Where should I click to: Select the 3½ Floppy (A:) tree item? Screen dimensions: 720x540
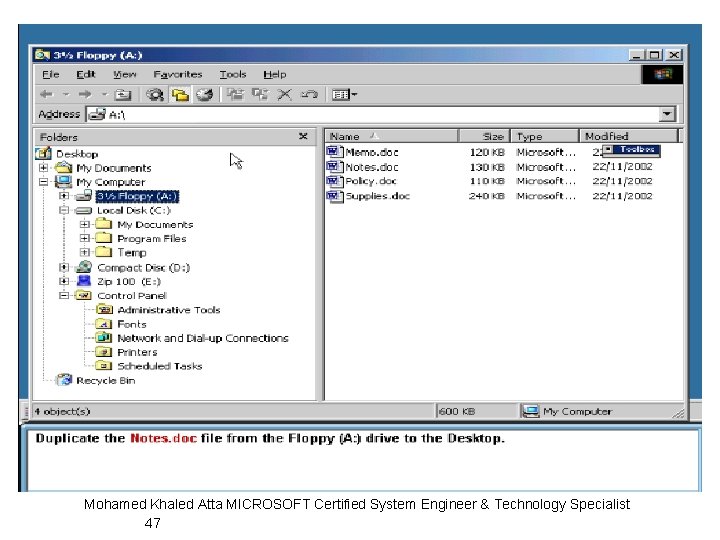click(x=137, y=197)
